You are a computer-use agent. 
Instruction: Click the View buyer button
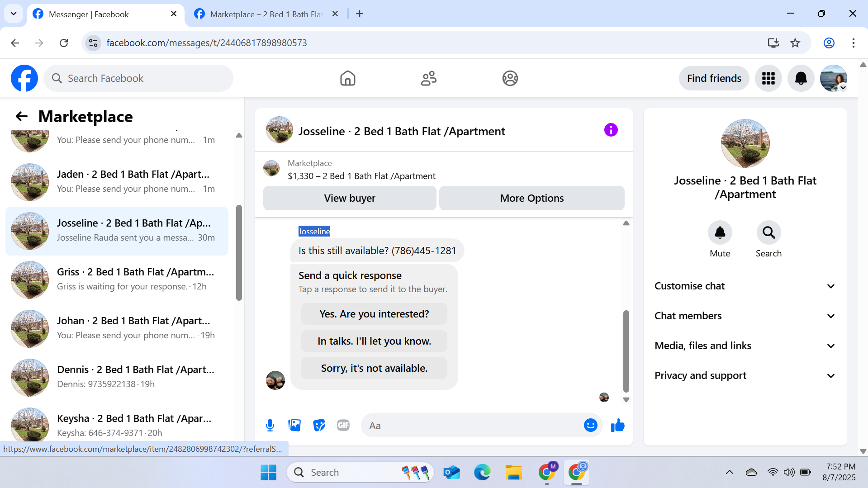(350, 198)
